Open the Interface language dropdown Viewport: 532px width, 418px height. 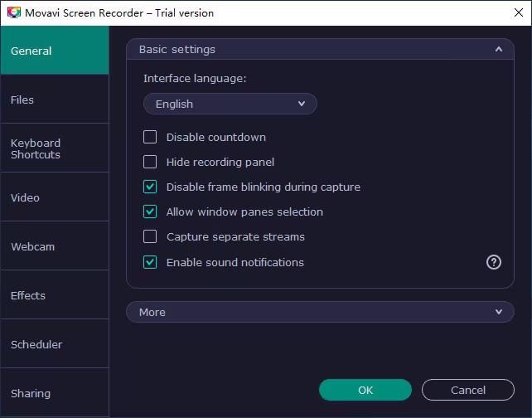point(230,104)
